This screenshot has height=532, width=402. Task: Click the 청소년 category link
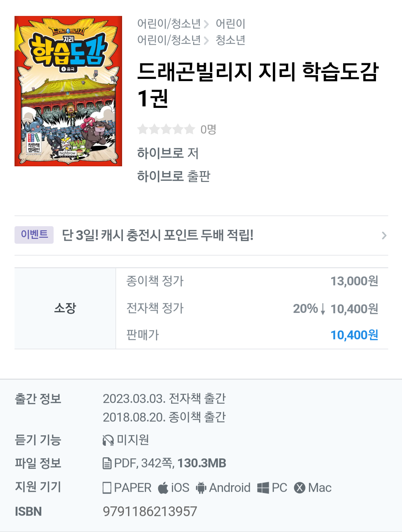tap(230, 40)
